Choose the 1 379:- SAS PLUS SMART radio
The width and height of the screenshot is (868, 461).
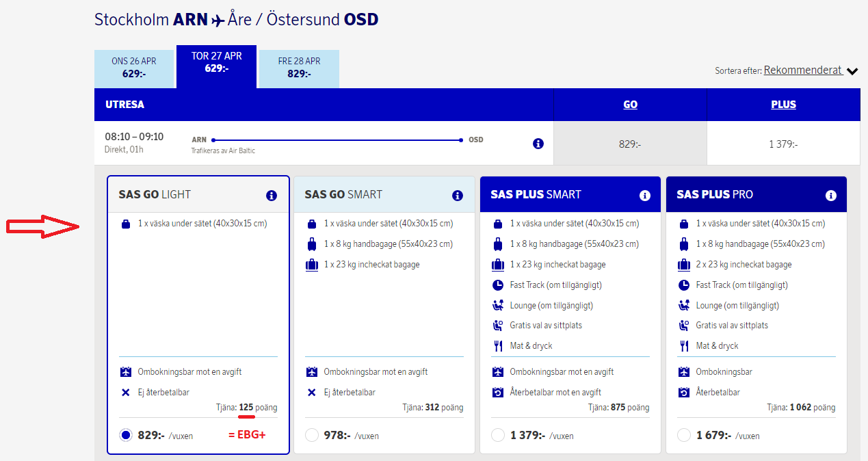tap(498, 436)
